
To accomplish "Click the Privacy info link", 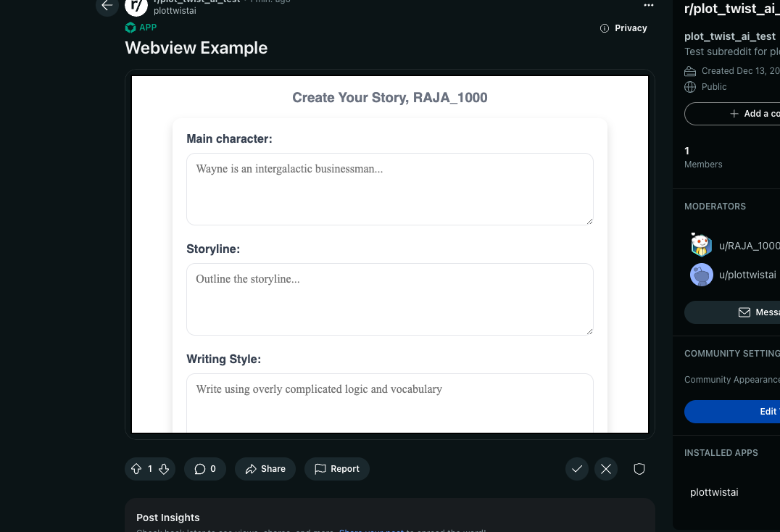I will (623, 28).
